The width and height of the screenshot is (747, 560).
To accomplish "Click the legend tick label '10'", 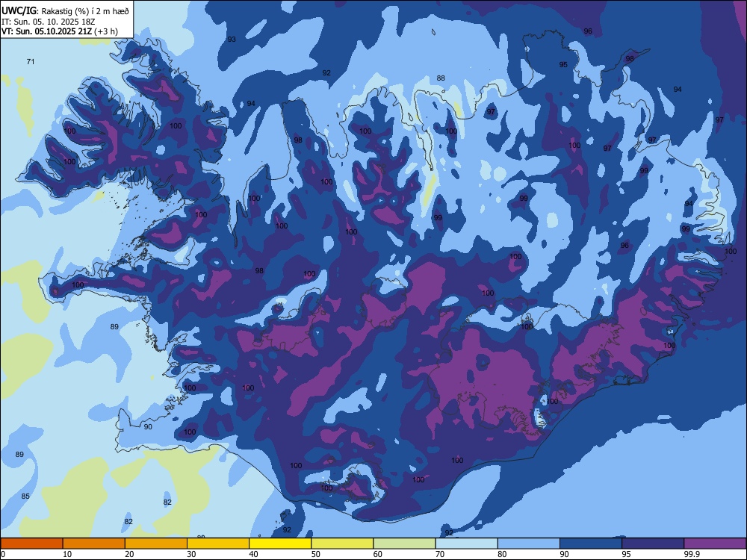I will [x=67, y=554].
